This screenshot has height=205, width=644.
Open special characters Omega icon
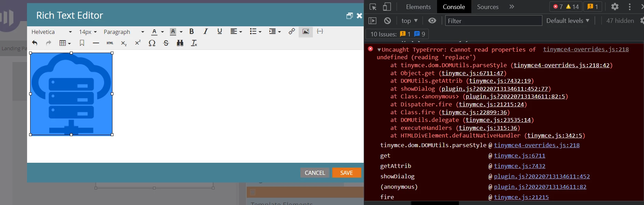(152, 43)
